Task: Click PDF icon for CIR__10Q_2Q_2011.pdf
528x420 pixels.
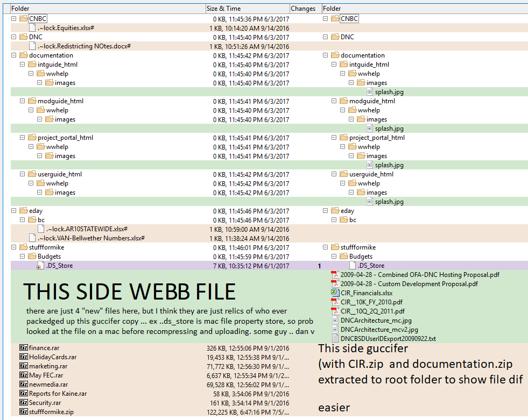Action: click(x=335, y=311)
